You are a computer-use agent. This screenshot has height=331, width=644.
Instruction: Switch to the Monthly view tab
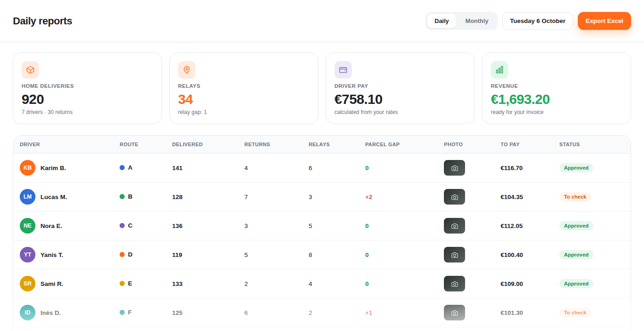(477, 21)
